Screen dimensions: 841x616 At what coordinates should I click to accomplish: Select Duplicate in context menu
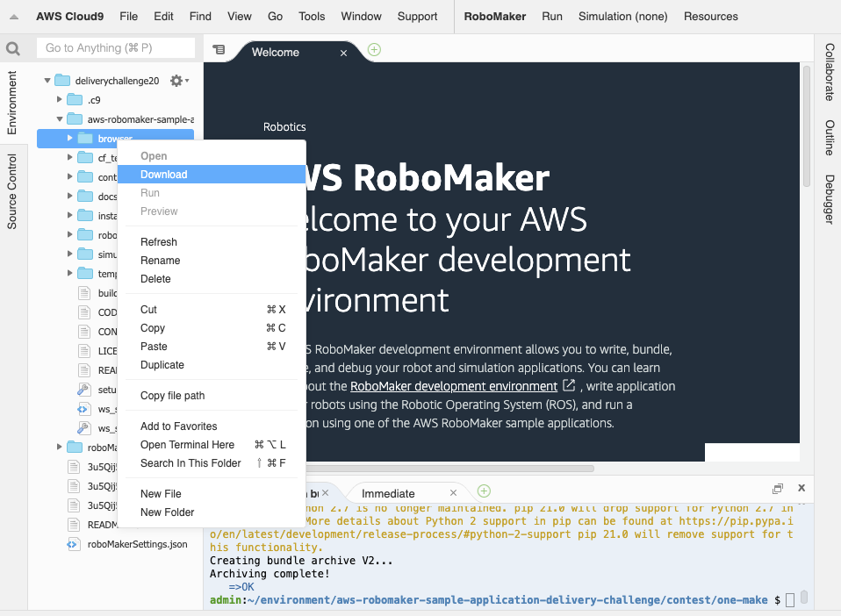(x=212, y=364)
